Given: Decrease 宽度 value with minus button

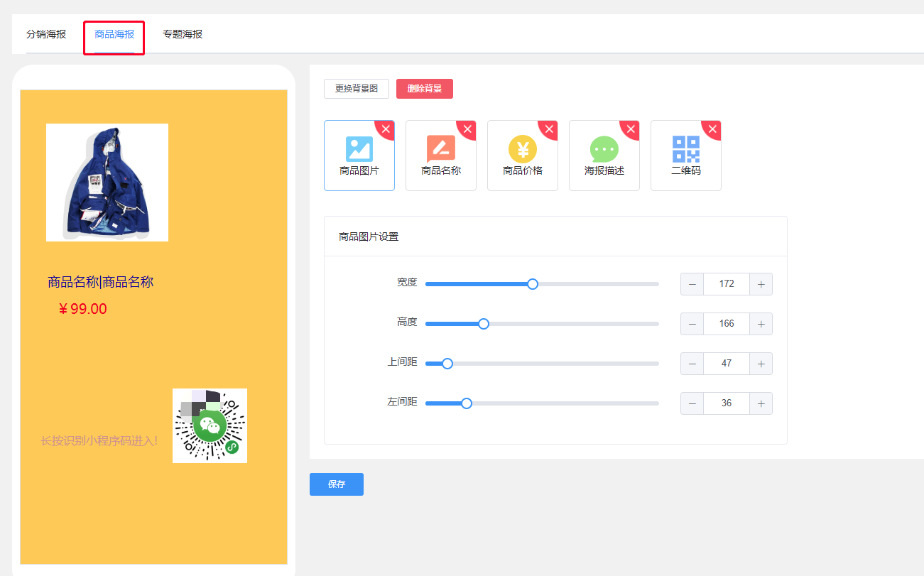Looking at the screenshot, I should pyautogui.click(x=692, y=284).
